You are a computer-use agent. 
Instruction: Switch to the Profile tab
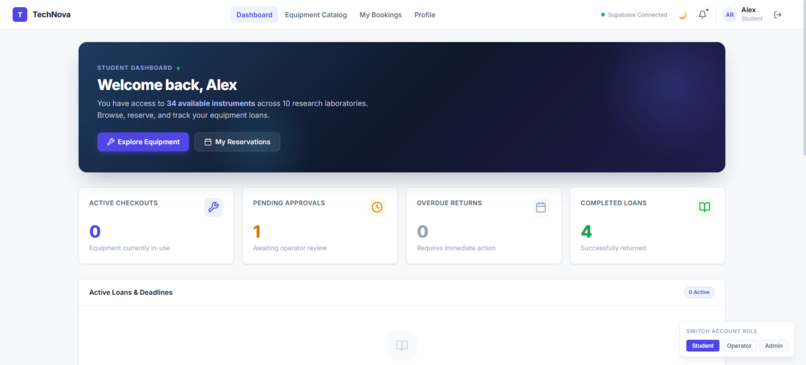click(425, 15)
